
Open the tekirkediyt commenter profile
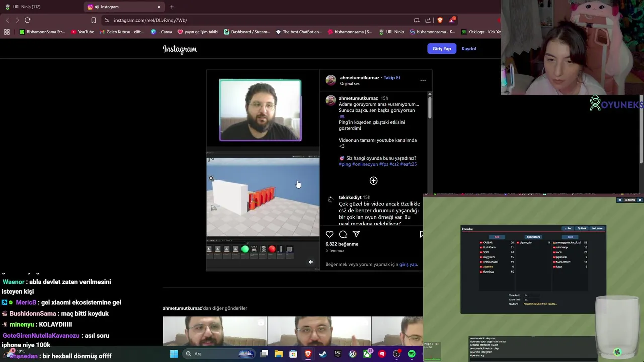click(x=350, y=197)
